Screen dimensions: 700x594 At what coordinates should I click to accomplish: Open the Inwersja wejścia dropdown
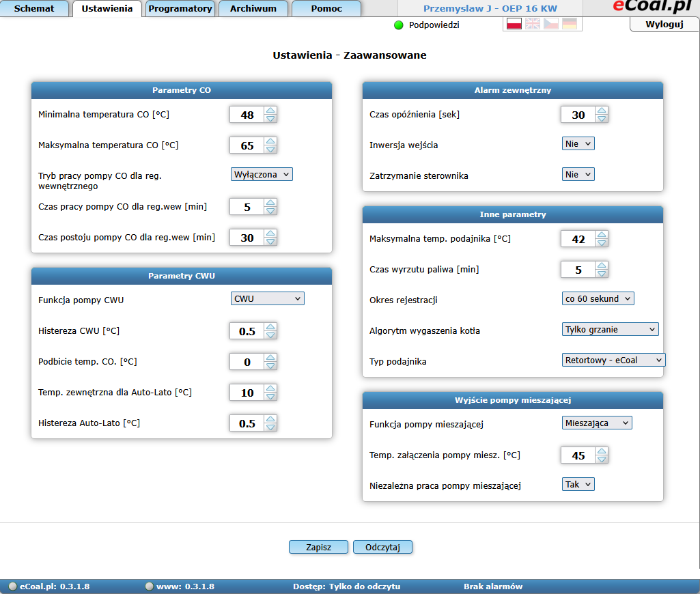pyautogui.click(x=578, y=143)
